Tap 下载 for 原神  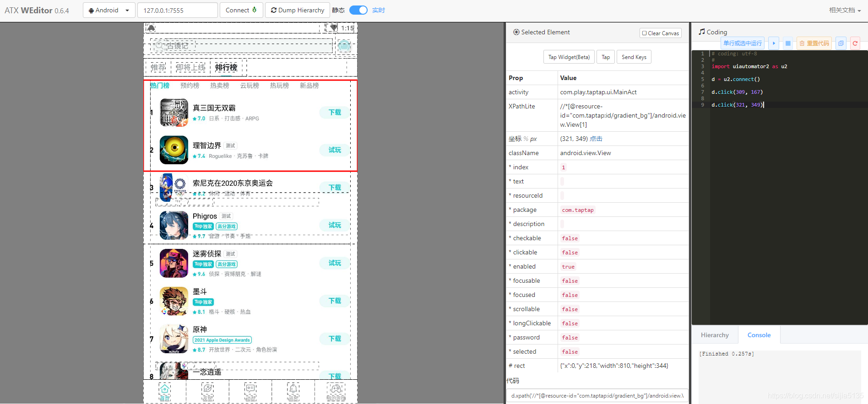[335, 339]
